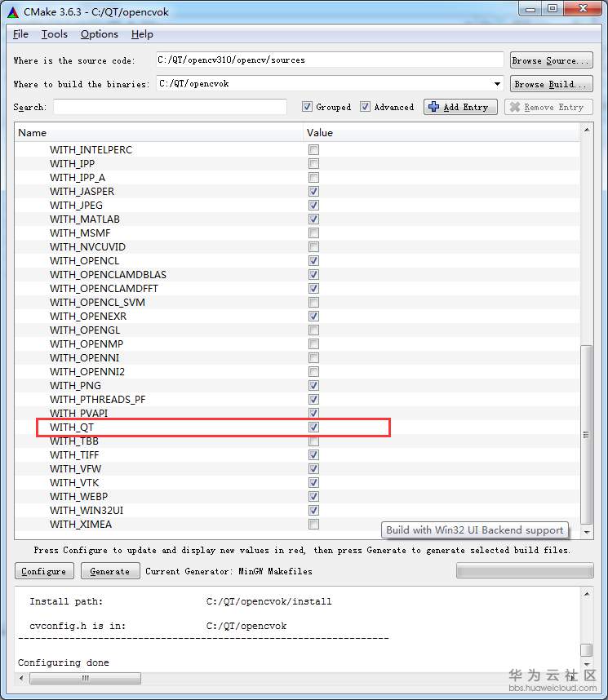Screen dimensions: 608x700
Task: Select the WITH_OPENNI2 row name
Action: click(87, 371)
